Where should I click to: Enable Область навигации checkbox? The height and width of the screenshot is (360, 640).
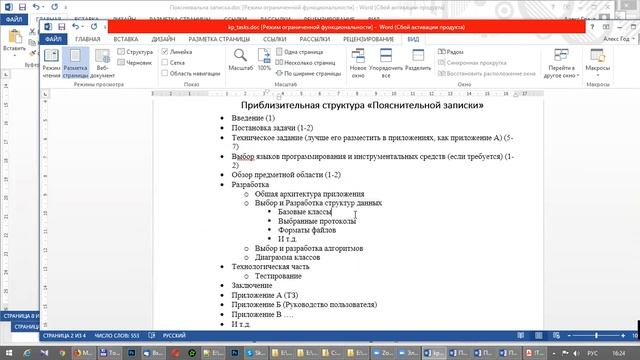pos(165,73)
